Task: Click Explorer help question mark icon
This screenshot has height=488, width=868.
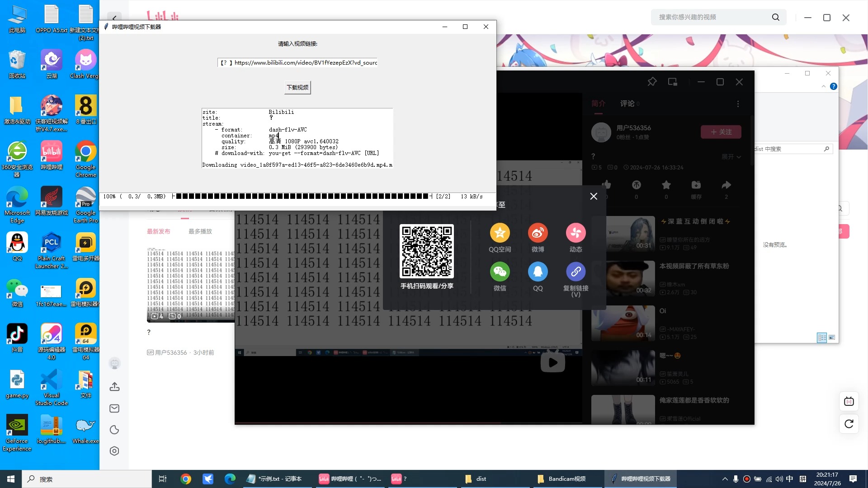Action: [x=834, y=86]
